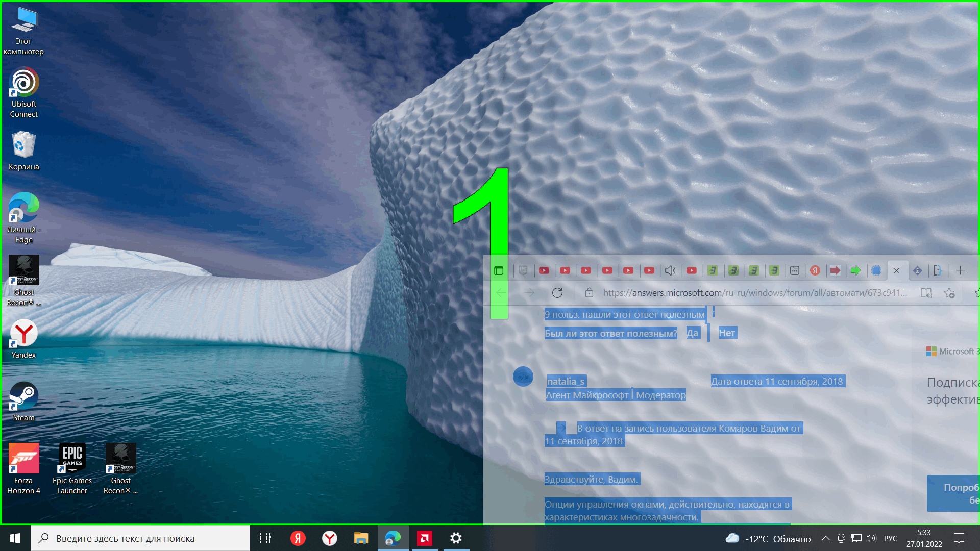The height and width of the screenshot is (551, 980).
Task: Vote Да on answer helpfulness
Action: point(692,333)
